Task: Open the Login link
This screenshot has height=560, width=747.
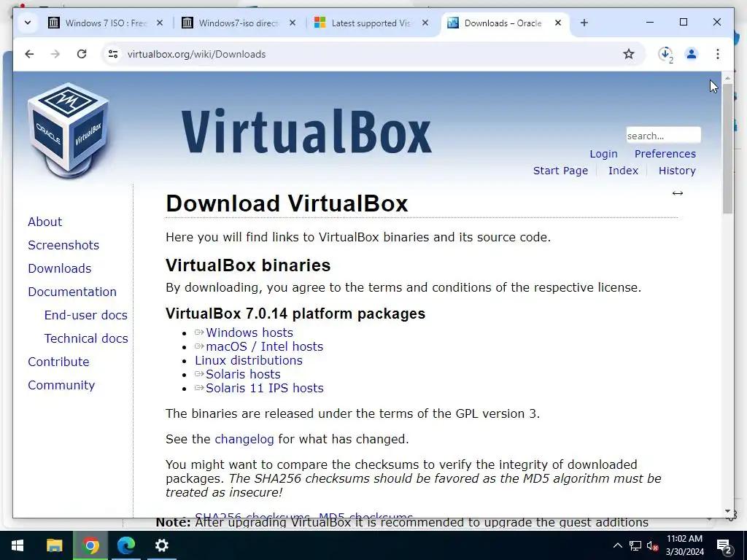Action: (603, 154)
